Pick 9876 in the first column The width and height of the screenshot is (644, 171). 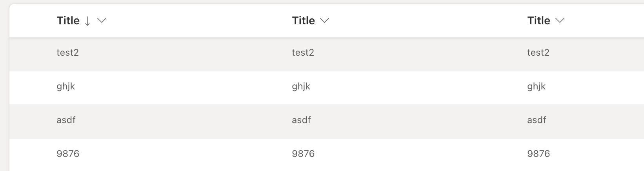point(68,154)
